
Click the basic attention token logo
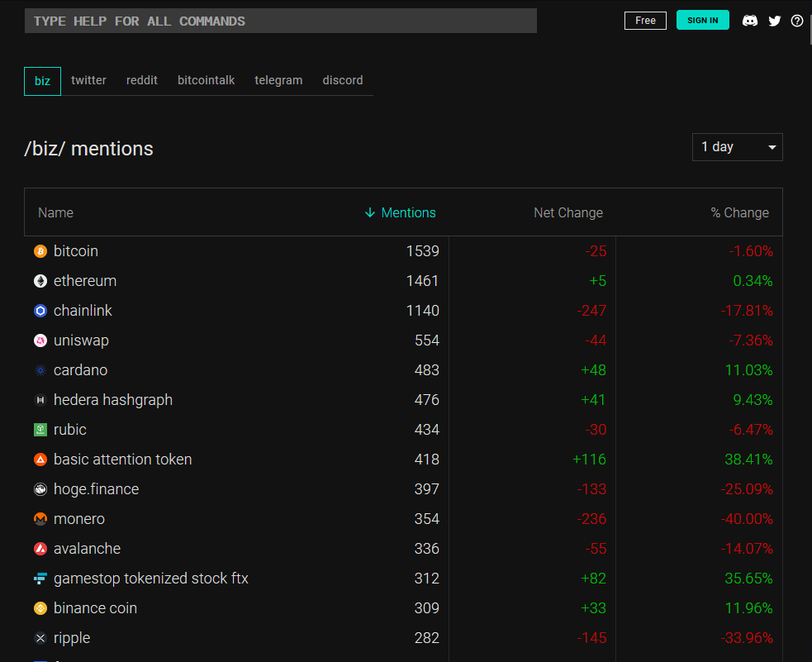pos(40,460)
